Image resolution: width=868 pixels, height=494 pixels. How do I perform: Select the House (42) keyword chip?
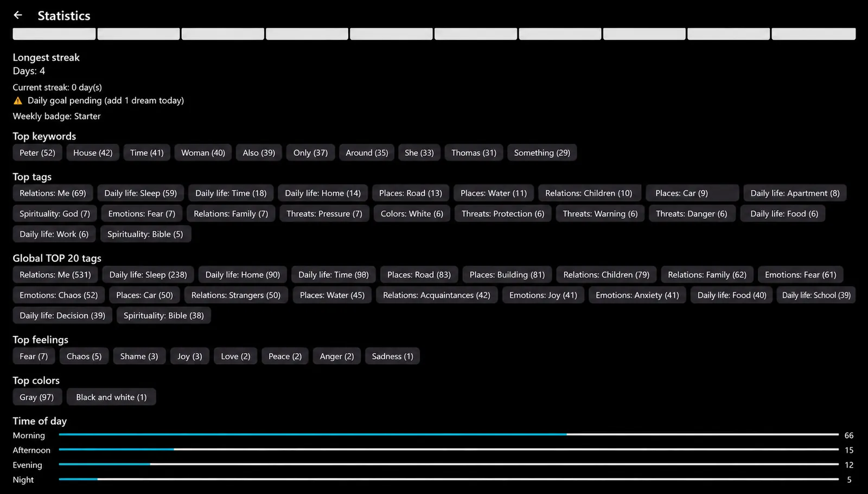pyautogui.click(x=93, y=153)
